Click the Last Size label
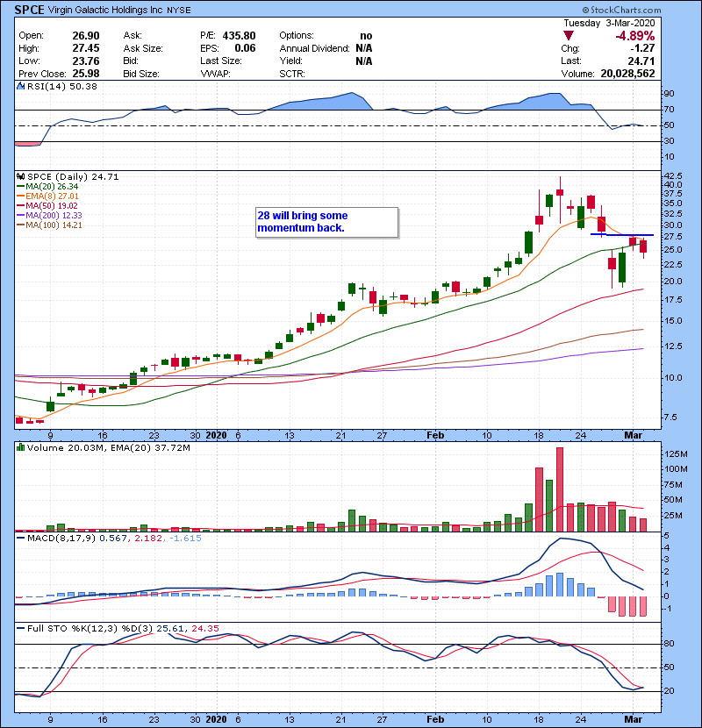This screenshot has width=702, height=728. pyautogui.click(x=221, y=61)
